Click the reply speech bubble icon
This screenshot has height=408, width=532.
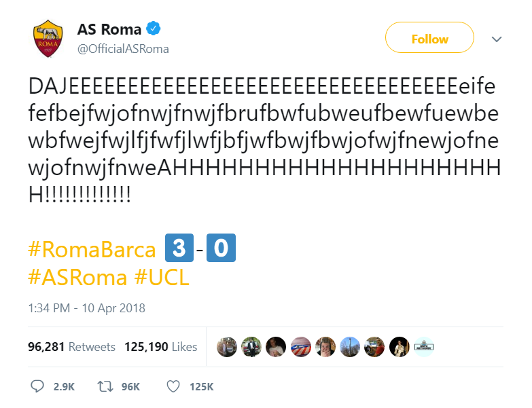(39, 386)
